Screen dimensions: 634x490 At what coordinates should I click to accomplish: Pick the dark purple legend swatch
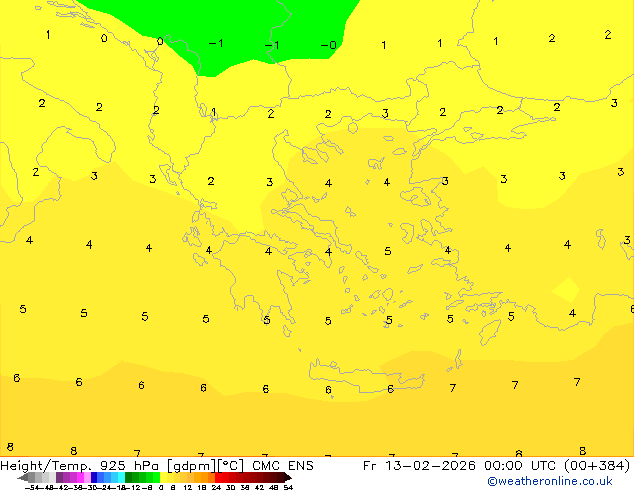click(59, 477)
